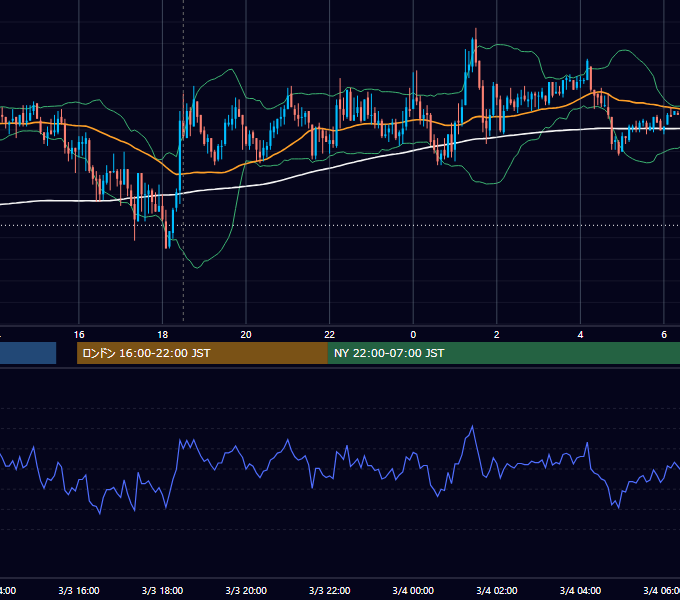The width and height of the screenshot is (680, 600).
Task: Click the 3/3 22:00 time label
Action: 330,590
